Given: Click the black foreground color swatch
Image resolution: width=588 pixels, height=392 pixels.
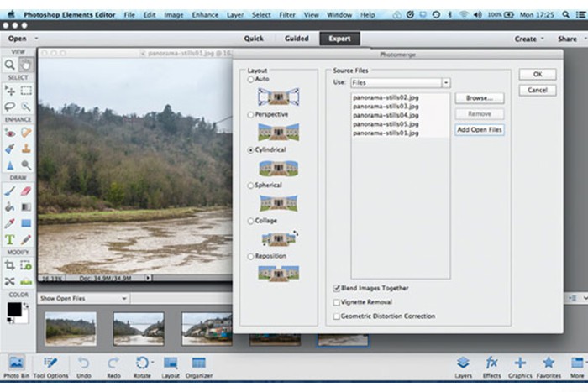Looking at the screenshot, I should pos(14,311).
